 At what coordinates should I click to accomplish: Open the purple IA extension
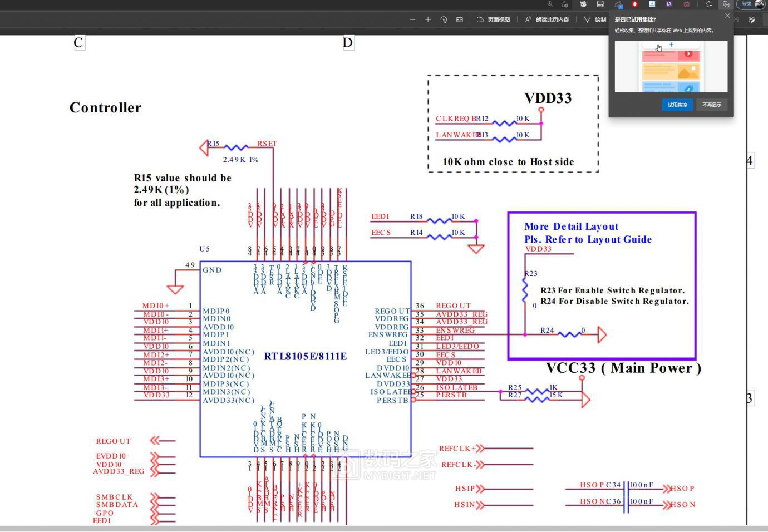669,4
